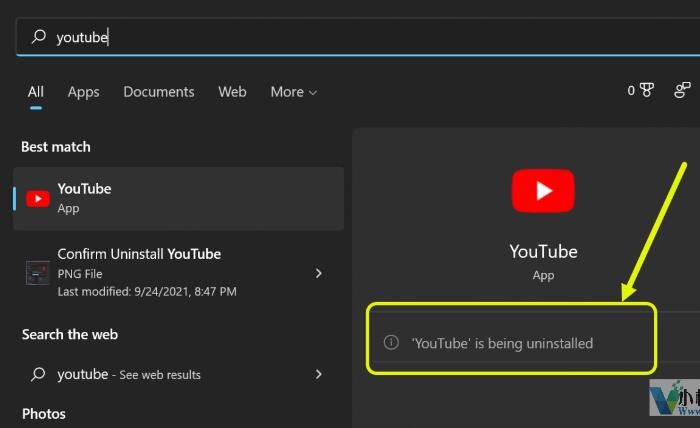Expand the Confirm Uninstall YouTube result arrow
Screen dimensions: 700x428
pyautogui.click(x=318, y=273)
